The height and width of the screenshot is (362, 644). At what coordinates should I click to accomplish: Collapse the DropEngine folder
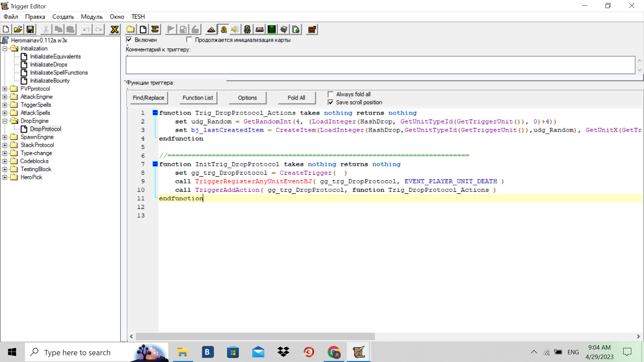click(x=5, y=121)
